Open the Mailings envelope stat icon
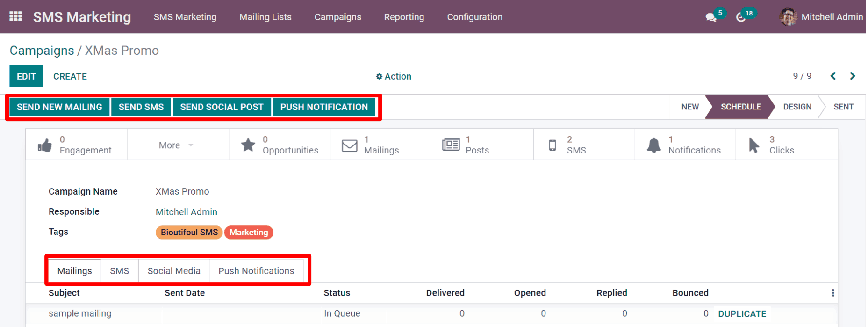 pos(350,145)
